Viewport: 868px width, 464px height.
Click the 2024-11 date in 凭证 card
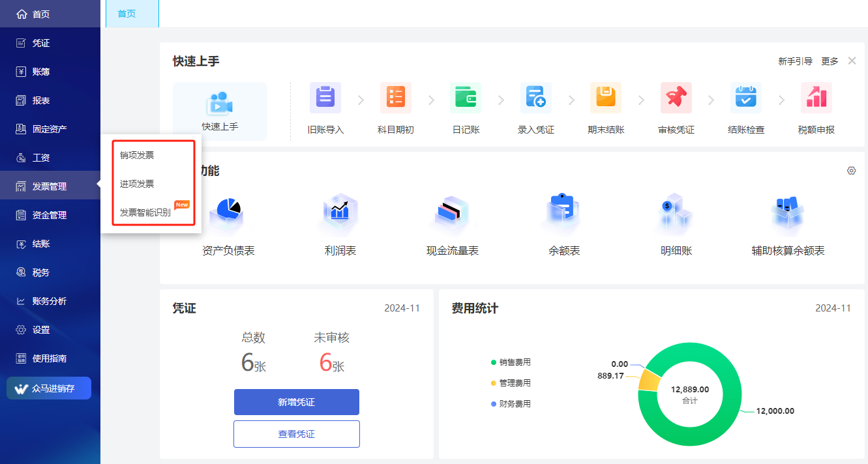point(402,308)
